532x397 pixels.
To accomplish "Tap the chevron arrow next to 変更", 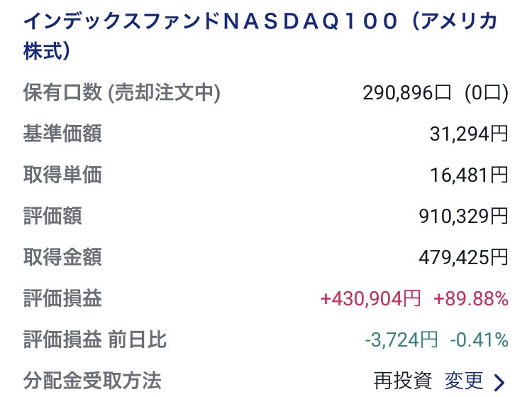I will [x=499, y=382].
